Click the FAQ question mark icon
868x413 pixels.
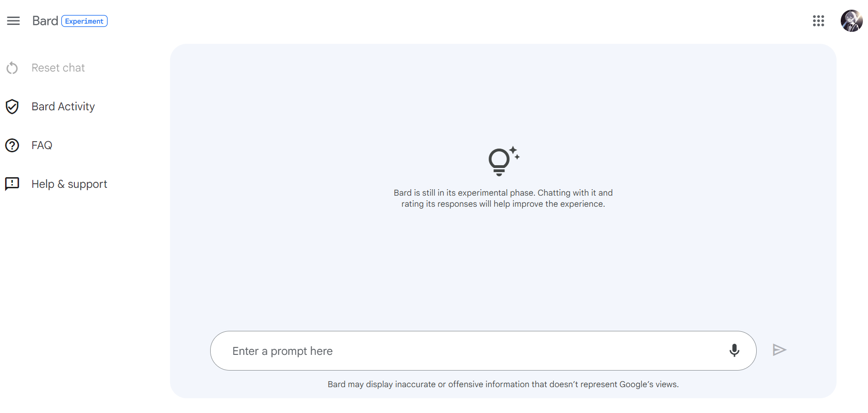pos(12,145)
